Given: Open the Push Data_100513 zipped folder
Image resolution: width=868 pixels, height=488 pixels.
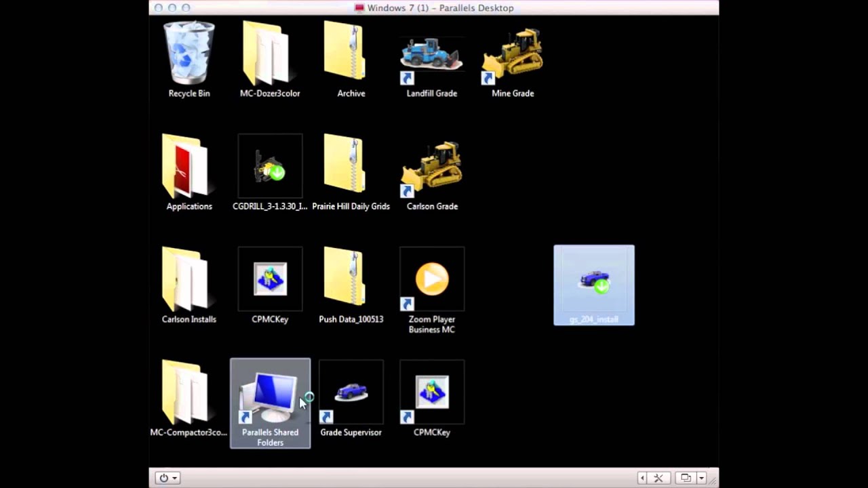Looking at the screenshot, I should [351, 285].
